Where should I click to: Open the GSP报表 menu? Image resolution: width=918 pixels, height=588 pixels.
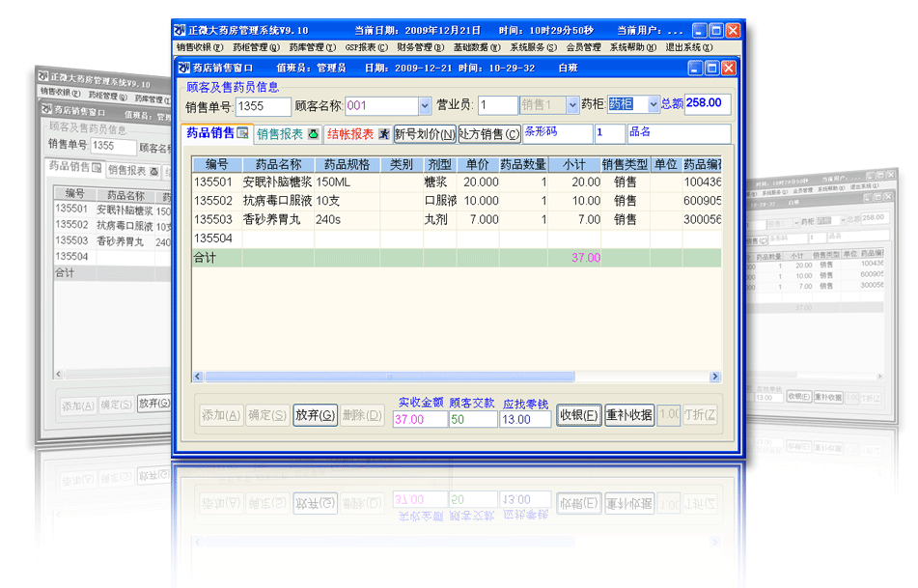[x=366, y=47]
